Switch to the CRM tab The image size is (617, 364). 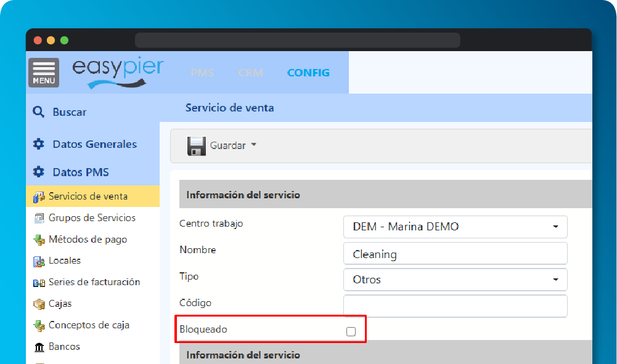click(x=250, y=73)
